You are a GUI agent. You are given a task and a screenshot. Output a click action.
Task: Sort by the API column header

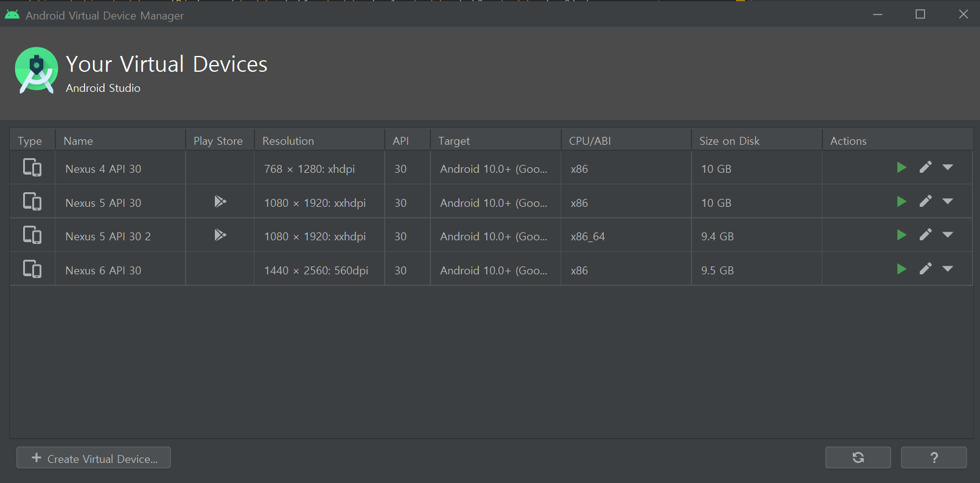point(408,141)
